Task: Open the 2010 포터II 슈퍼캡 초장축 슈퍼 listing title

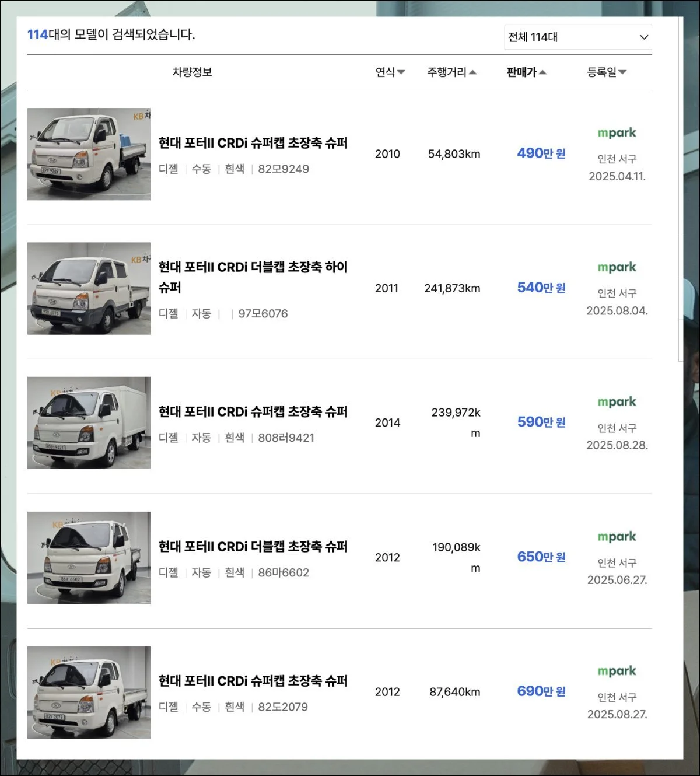Action: (x=253, y=143)
